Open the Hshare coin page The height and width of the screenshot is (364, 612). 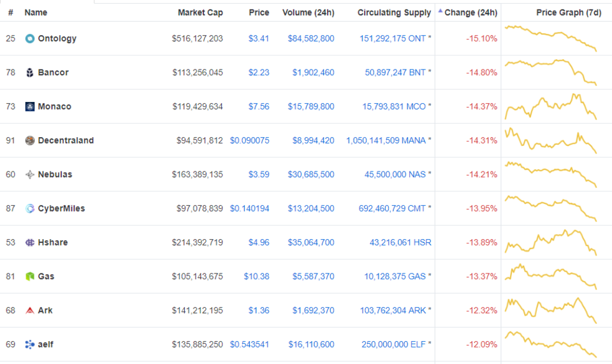click(x=53, y=242)
